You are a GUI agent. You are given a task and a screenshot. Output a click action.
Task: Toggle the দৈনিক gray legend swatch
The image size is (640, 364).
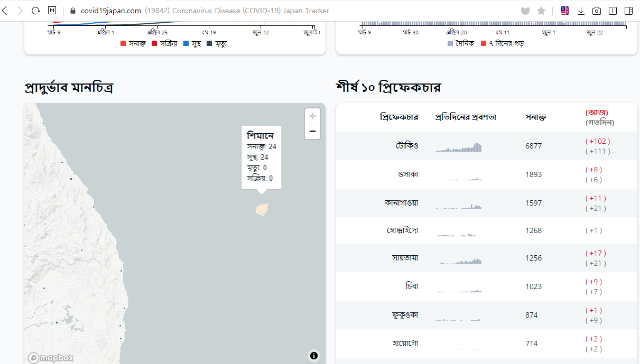(x=450, y=44)
